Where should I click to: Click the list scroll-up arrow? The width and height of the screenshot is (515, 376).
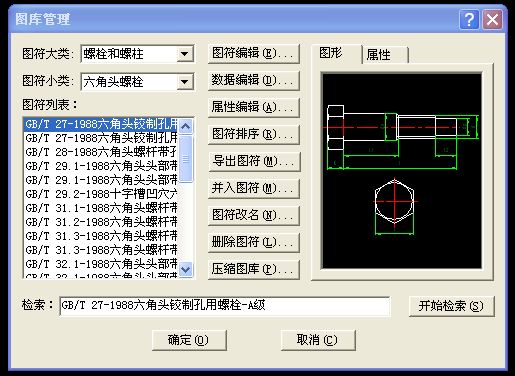click(186, 126)
